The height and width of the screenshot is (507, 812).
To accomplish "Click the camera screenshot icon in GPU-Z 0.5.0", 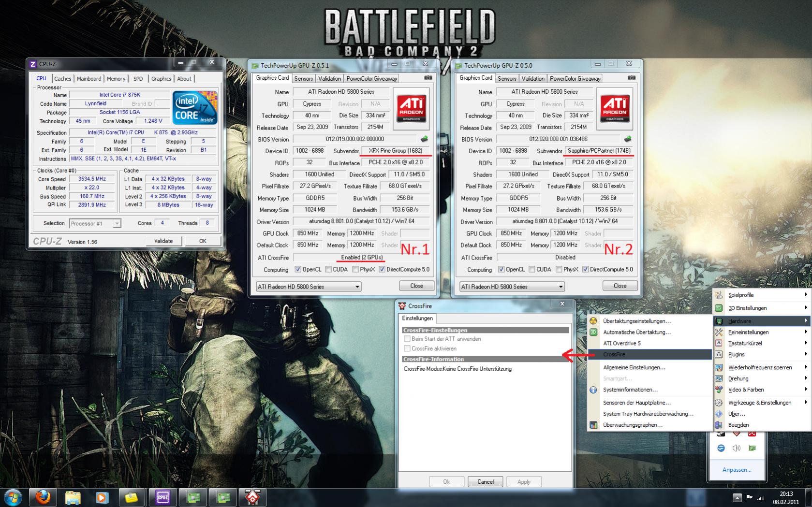I will click(632, 78).
